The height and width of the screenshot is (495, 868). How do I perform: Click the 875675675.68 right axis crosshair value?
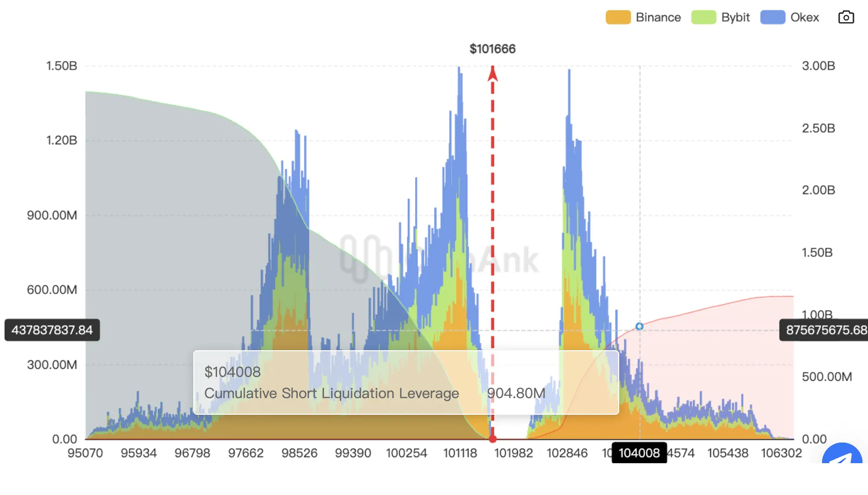[824, 330]
